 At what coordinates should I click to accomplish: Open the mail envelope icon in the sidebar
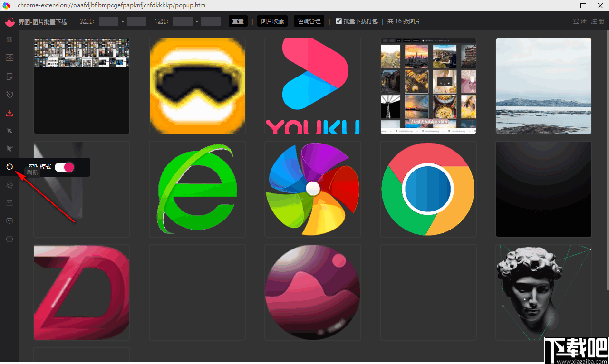click(10, 203)
